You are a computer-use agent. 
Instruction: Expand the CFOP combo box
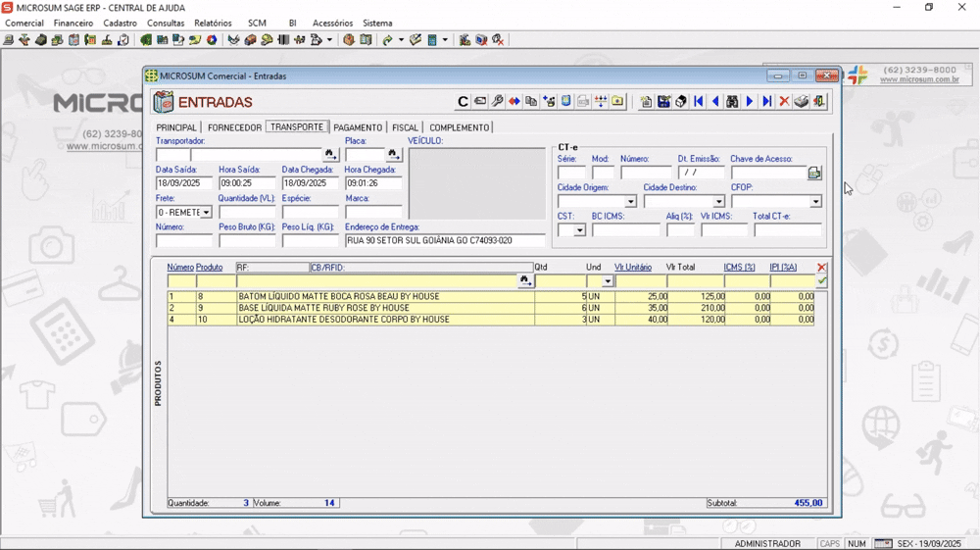[x=815, y=202]
